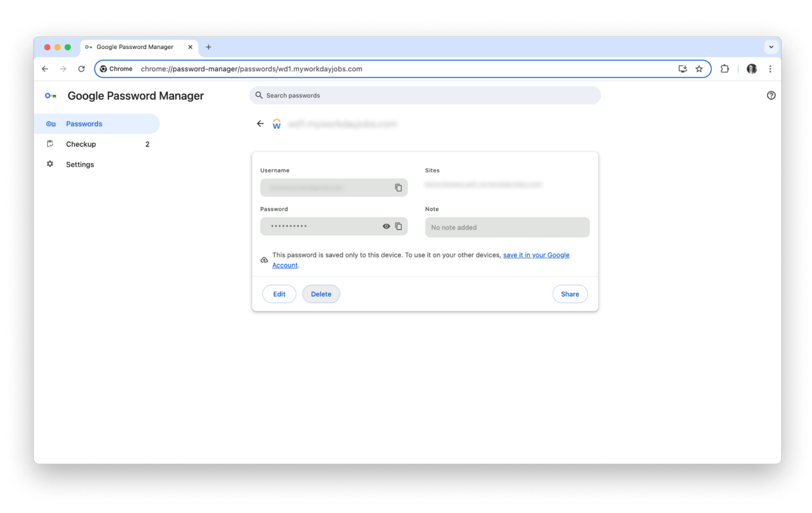Image resolution: width=812 pixels, height=513 pixels.
Task: Expand the tab search chevron
Action: click(x=771, y=47)
